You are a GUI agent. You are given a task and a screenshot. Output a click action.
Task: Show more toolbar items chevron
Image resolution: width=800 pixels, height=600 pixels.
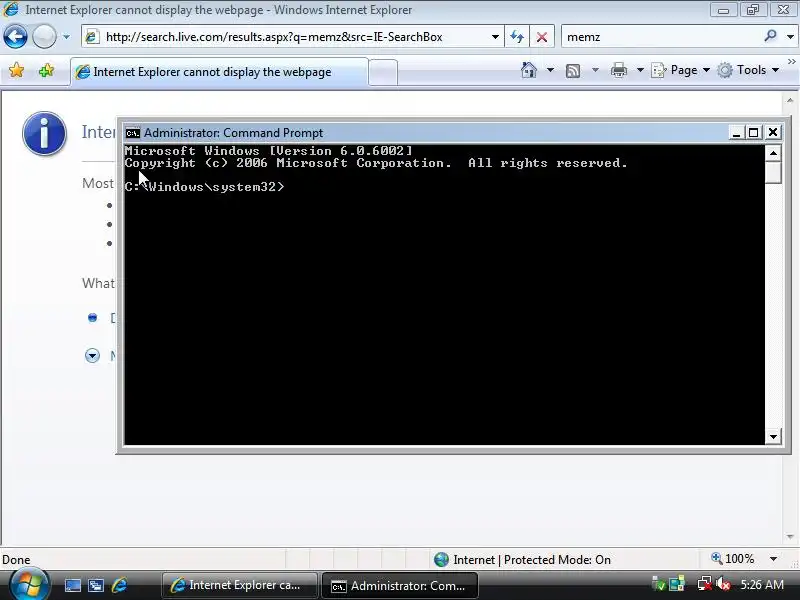[791, 61]
